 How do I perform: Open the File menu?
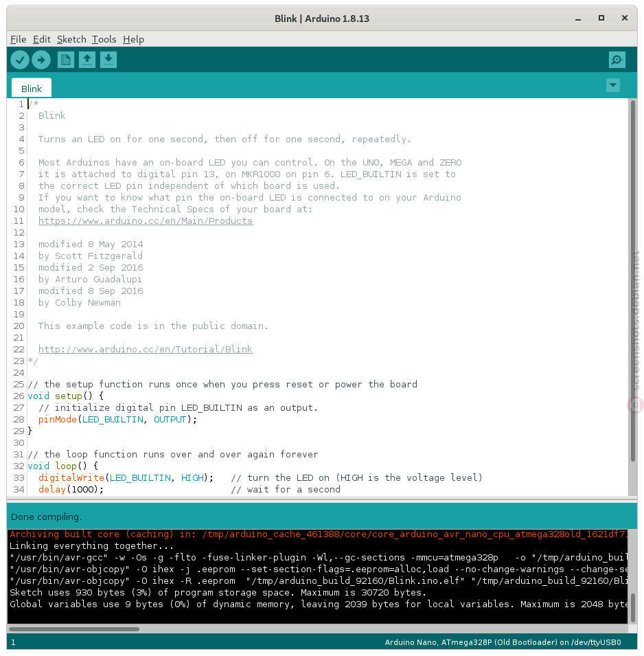[x=19, y=39]
